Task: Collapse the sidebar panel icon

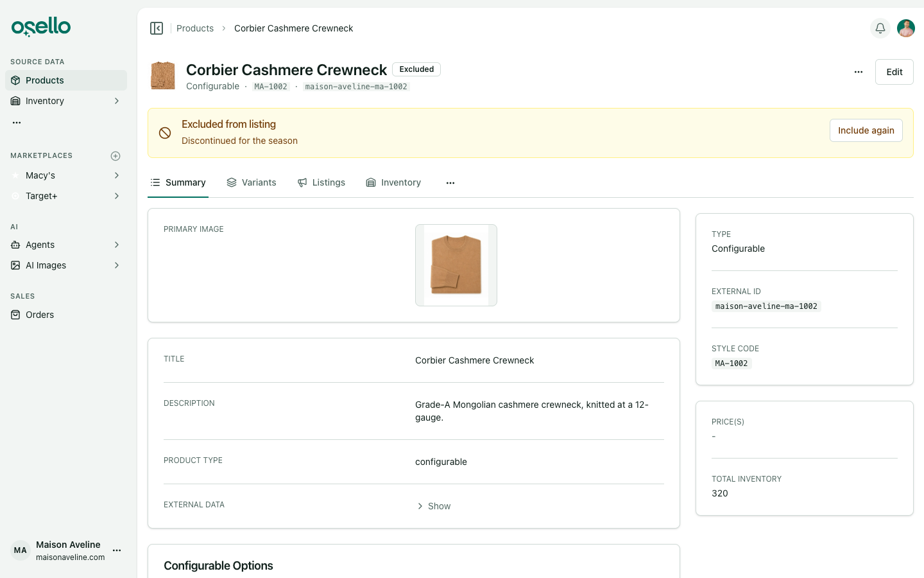Action: [157, 28]
